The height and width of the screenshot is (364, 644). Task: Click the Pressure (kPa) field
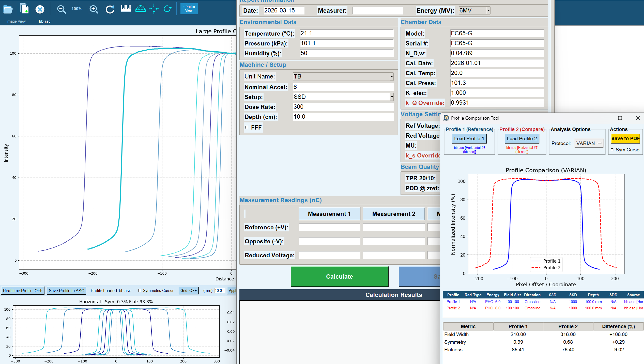(347, 43)
